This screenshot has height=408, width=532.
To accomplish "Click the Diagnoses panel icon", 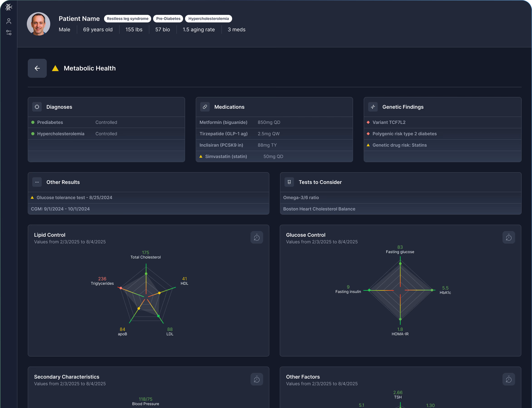I will click(x=37, y=107).
